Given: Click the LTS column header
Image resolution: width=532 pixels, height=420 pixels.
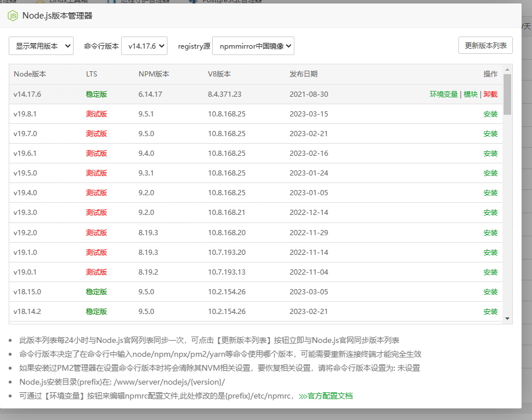Looking at the screenshot, I should (92, 74).
